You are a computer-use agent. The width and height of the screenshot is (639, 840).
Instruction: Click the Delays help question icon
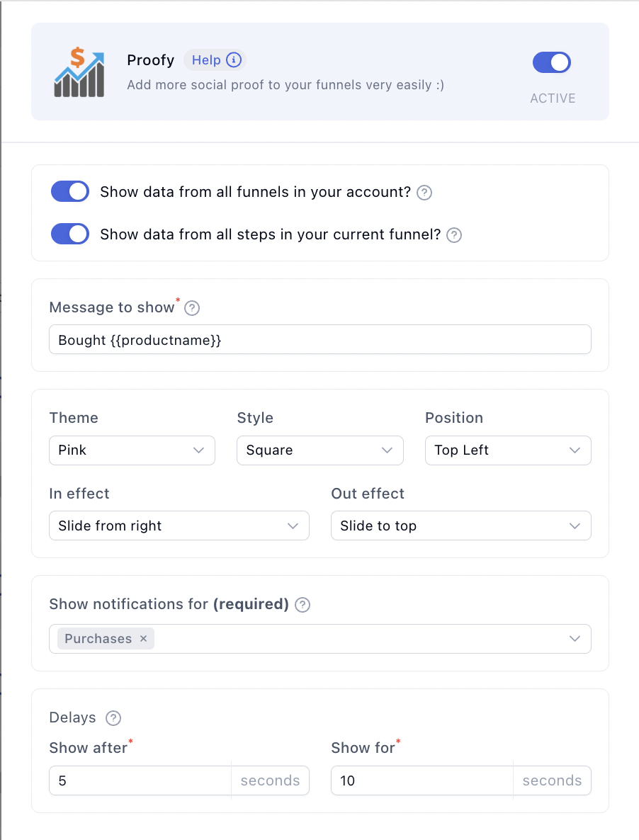tap(113, 718)
